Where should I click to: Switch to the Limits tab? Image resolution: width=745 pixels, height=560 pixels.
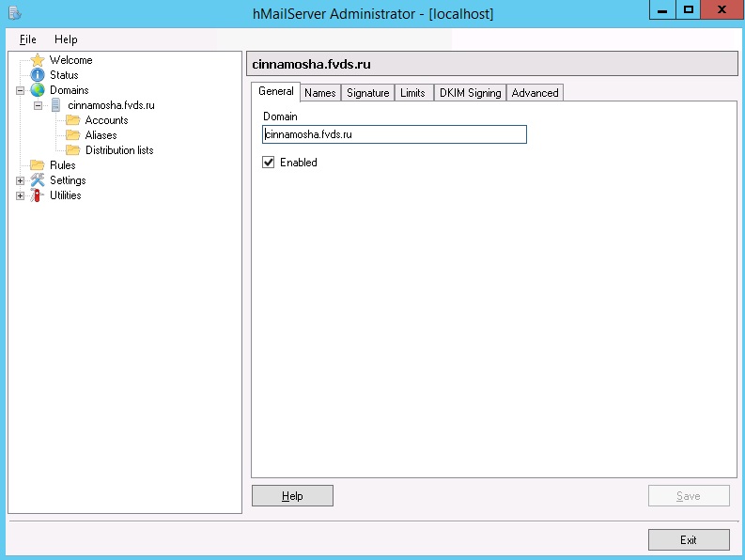[x=412, y=93]
